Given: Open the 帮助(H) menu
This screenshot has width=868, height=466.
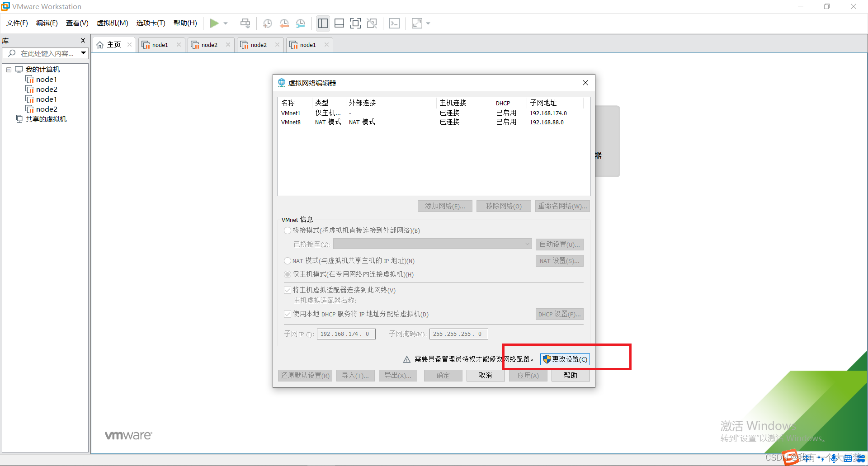Looking at the screenshot, I should 185,23.
